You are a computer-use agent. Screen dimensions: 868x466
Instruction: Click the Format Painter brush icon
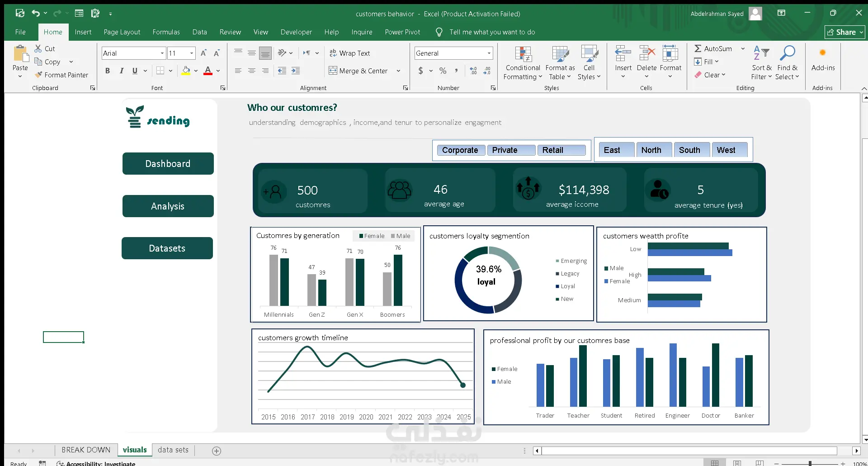(x=39, y=75)
